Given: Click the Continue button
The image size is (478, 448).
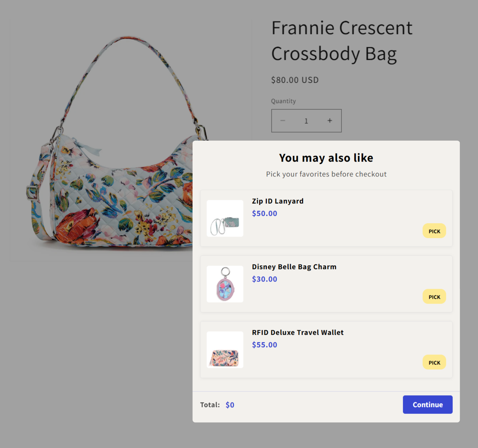Looking at the screenshot, I should (428, 405).
